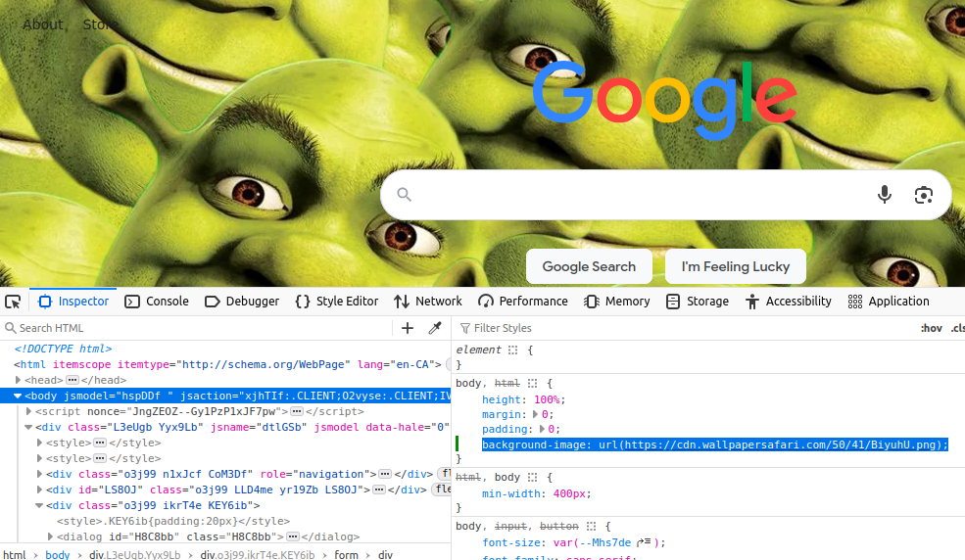The height and width of the screenshot is (560, 965).
Task: Open the About link
Action: coord(42,24)
